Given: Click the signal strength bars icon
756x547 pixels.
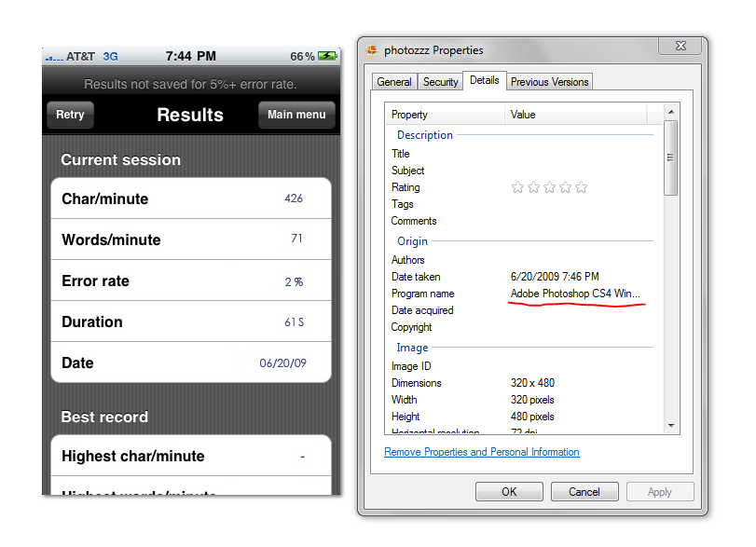Looking at the screenshot, I should (x=54, y=59).
